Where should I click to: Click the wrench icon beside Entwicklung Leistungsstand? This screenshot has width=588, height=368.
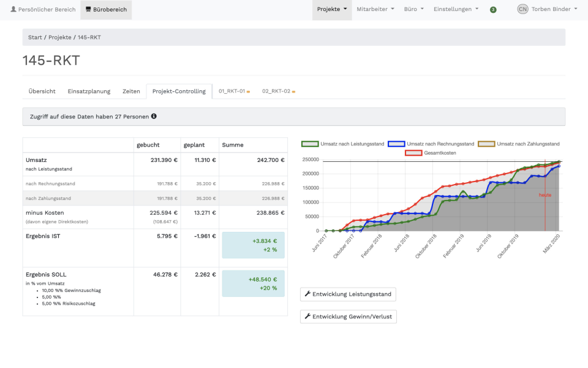(307, 294)
